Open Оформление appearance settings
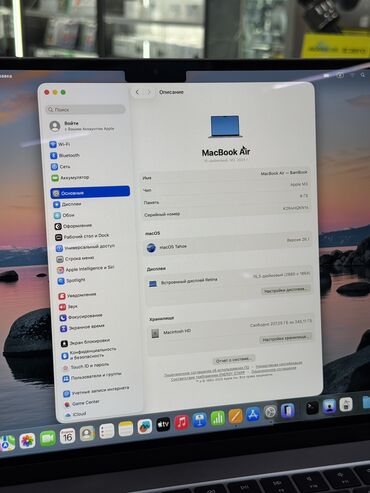 tap(74, 226)
